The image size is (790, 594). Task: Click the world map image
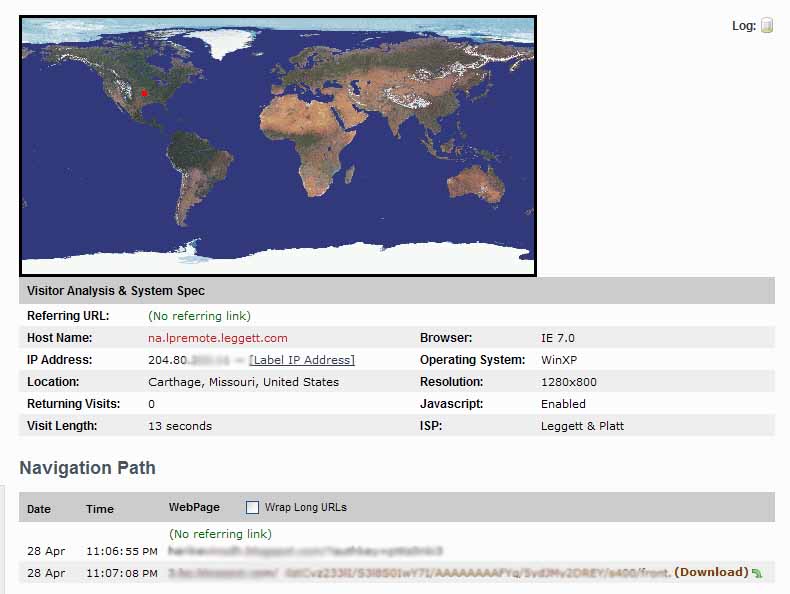pos(278,146)
